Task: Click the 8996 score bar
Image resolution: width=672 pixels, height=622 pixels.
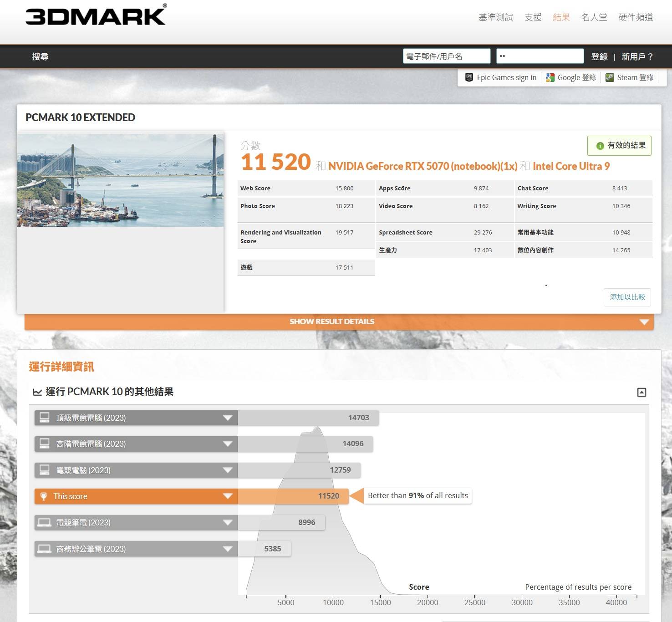Action: click(x=282, y=522)
